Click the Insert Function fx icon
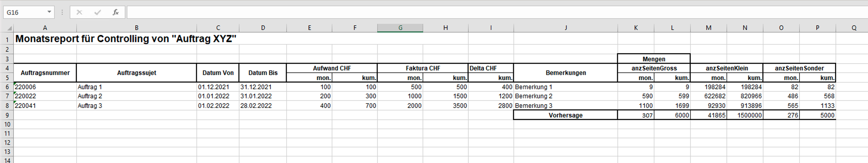This screenshot has width=868, height=163. (116, 12)
